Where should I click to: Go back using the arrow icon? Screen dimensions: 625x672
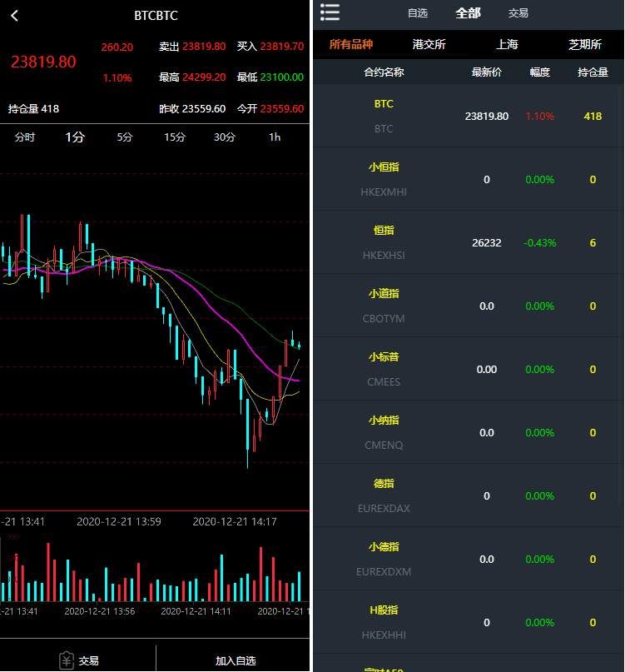15,16
